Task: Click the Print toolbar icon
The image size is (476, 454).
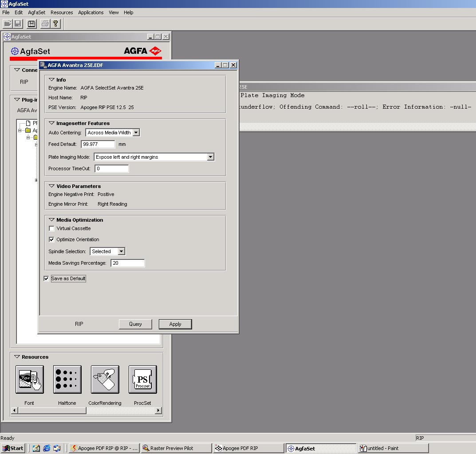Action: coord(45,23)
